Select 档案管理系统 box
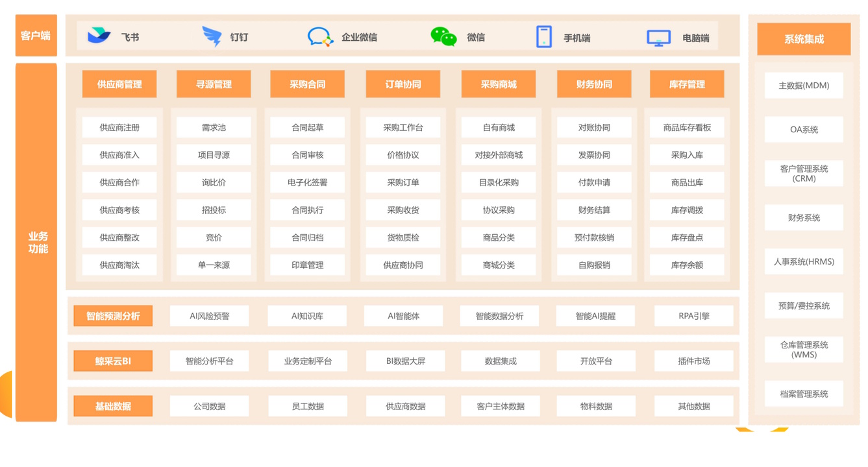Screen dimensions: 868x467 (804, 394)
